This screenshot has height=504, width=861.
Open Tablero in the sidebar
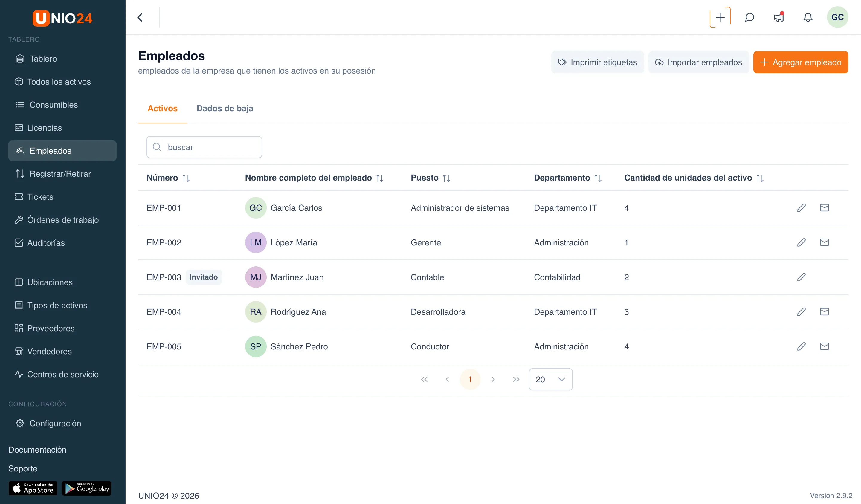[62, 58]
